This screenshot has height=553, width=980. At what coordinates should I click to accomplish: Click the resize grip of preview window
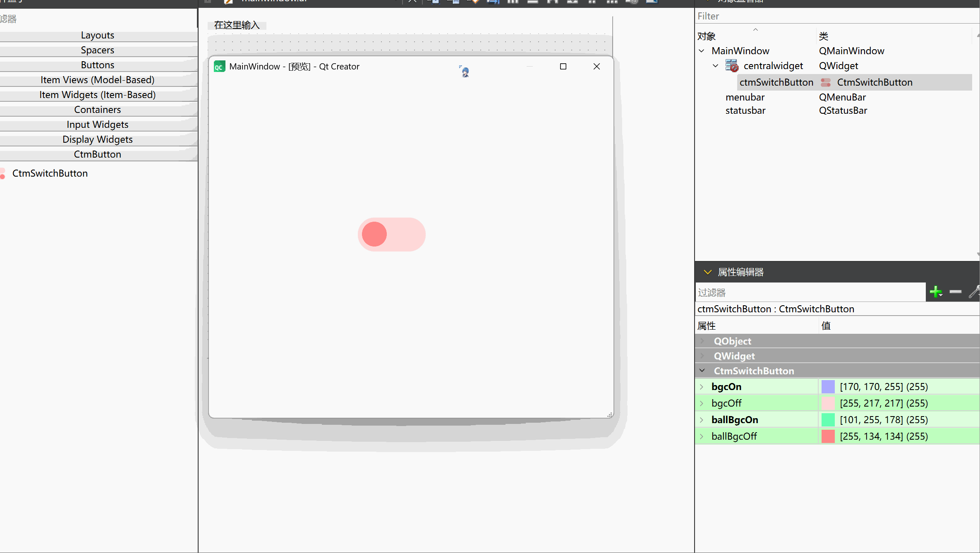[609, 414]
